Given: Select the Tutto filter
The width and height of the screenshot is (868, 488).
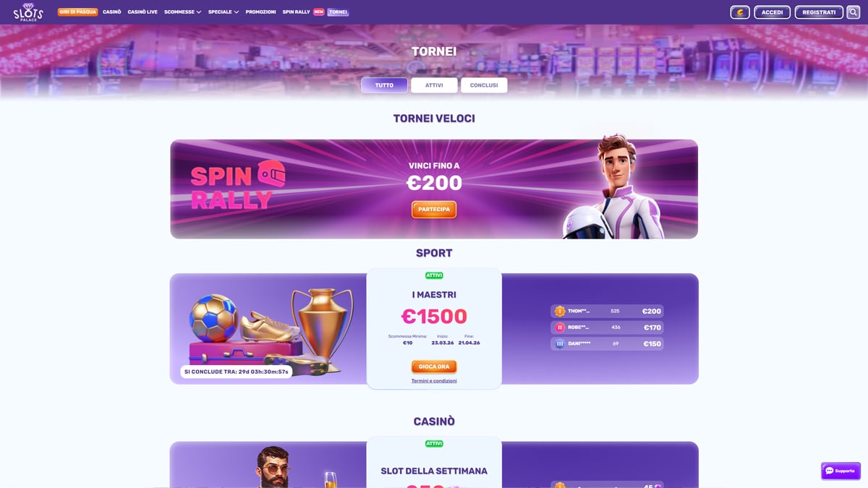Looking at the screenshot, I should [384, 85].
